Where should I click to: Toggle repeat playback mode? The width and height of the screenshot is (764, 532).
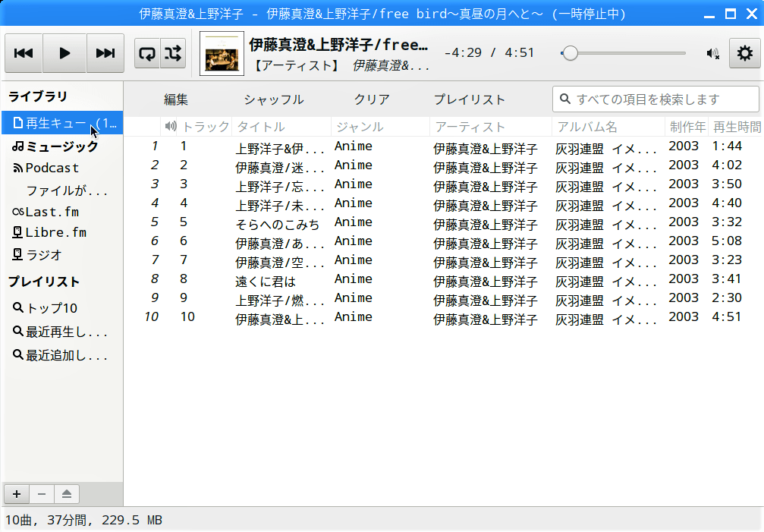pos(147,53)
